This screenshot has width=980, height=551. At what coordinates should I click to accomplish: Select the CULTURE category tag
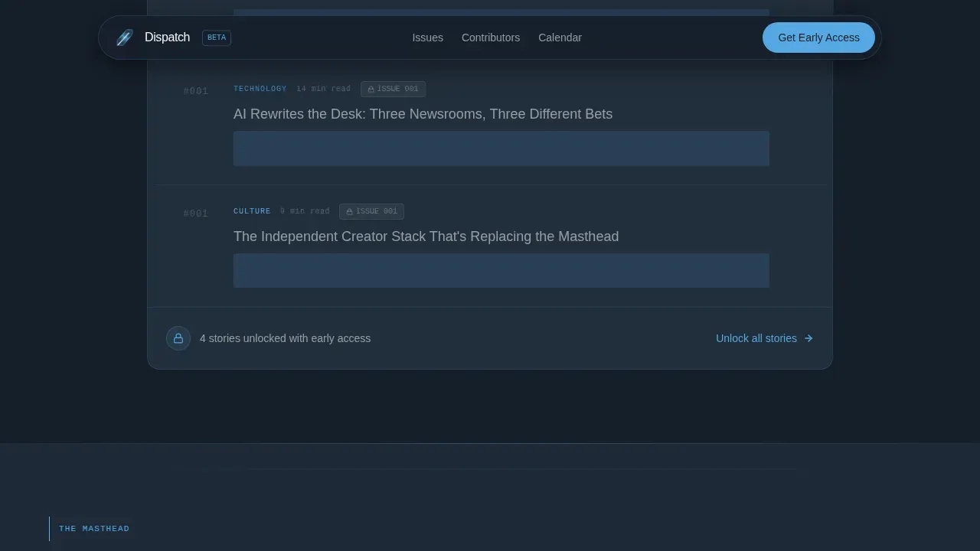(x=252, y=211)
